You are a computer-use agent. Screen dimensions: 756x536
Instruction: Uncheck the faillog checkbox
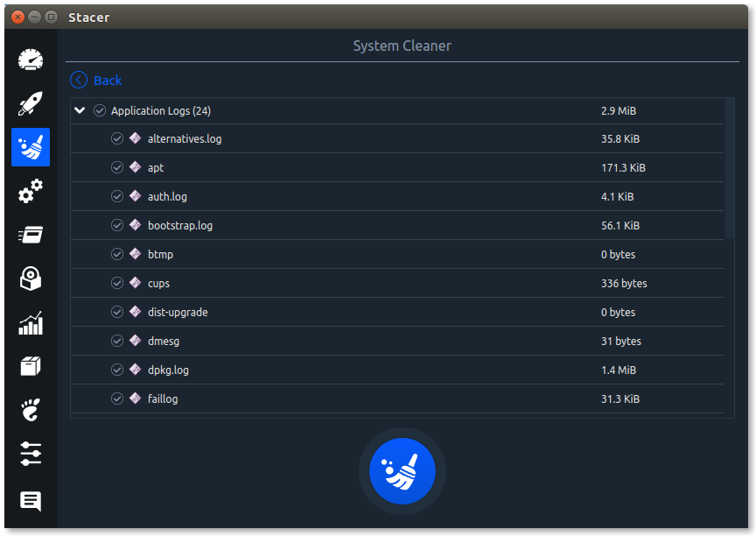tap(117, 399)
